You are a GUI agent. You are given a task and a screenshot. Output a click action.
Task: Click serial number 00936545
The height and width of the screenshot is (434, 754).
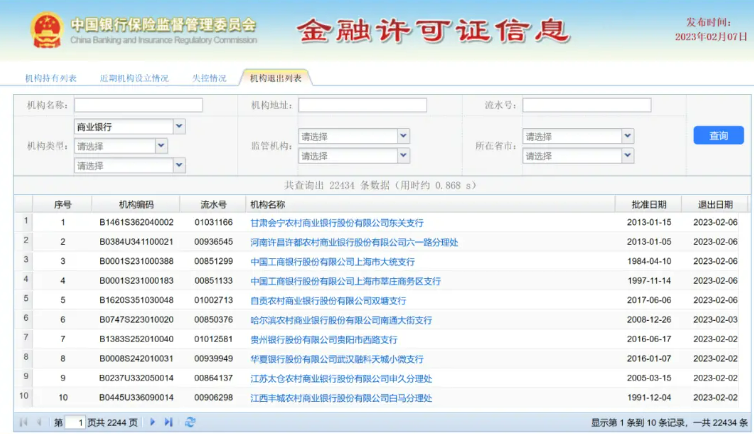pos(214,242)
